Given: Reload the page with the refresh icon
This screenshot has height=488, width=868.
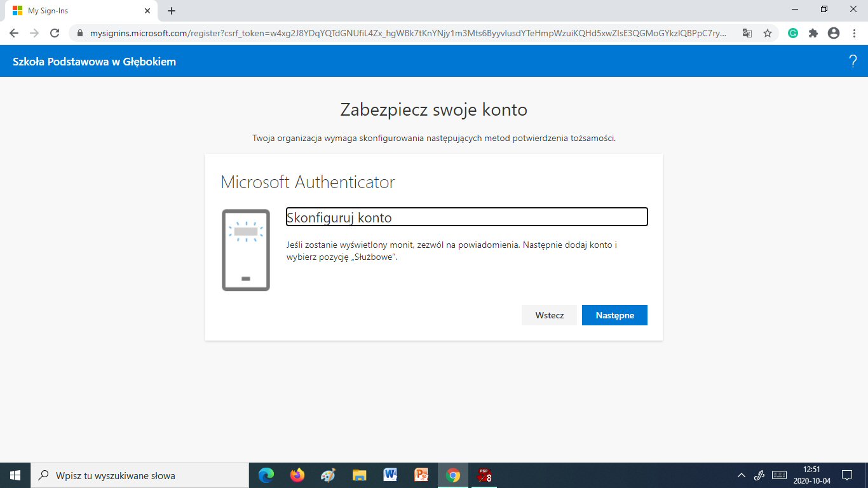Looking at the screenshot, I should tap(55, 33).
